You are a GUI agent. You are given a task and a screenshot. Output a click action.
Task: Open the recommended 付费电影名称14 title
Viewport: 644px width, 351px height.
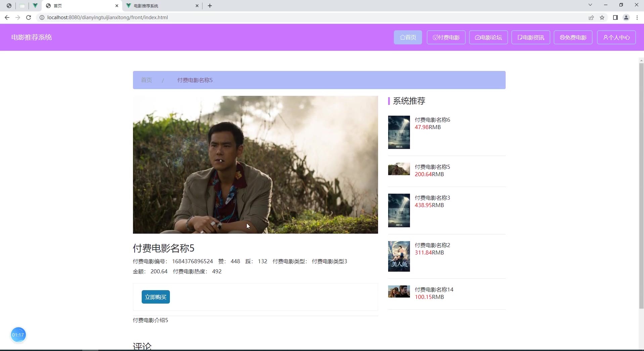[434, 289]
